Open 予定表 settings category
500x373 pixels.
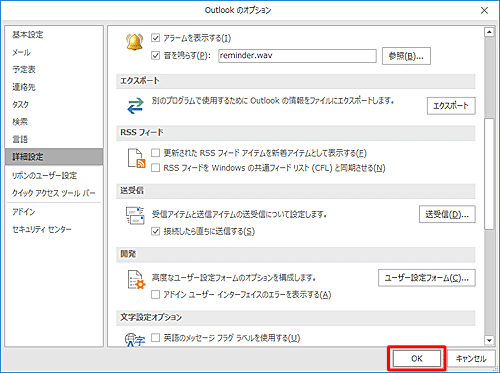(x=54, y=69)
